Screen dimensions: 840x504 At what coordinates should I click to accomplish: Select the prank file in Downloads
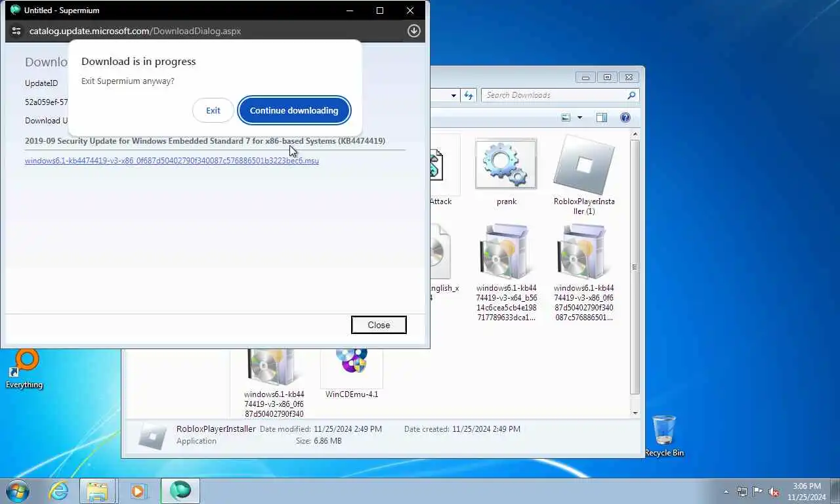pos(506,172)
